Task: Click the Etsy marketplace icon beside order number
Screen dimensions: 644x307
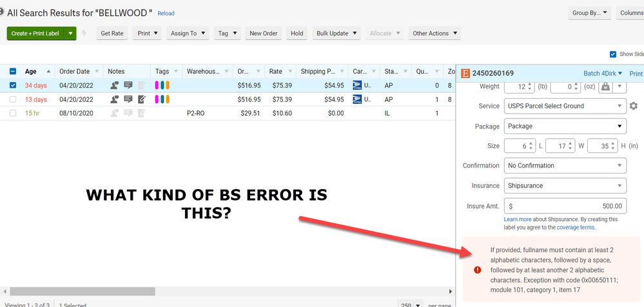Action: 466,74
